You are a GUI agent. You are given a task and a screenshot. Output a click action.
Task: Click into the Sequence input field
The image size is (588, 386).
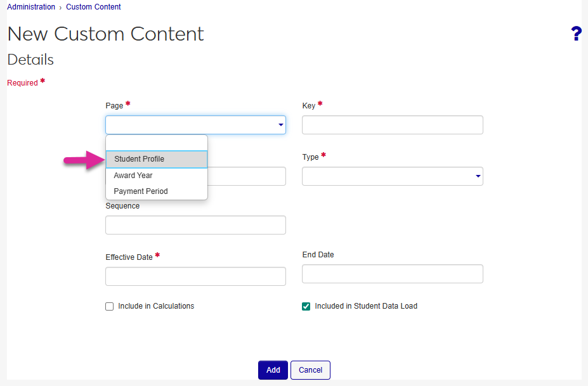195,225
